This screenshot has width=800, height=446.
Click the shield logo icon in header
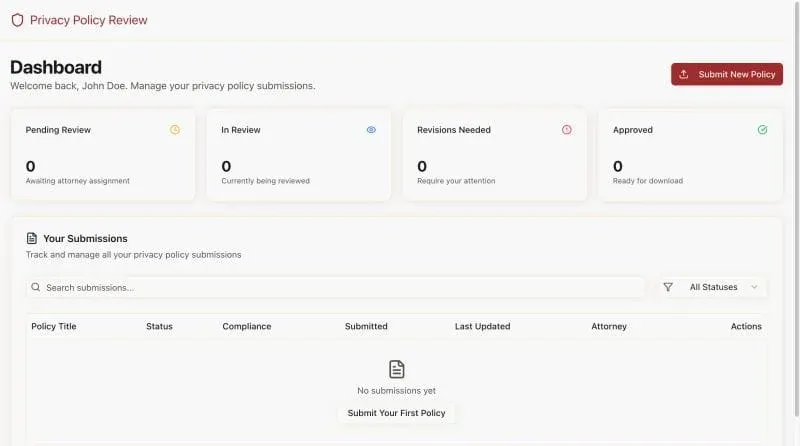pos(17,20)
